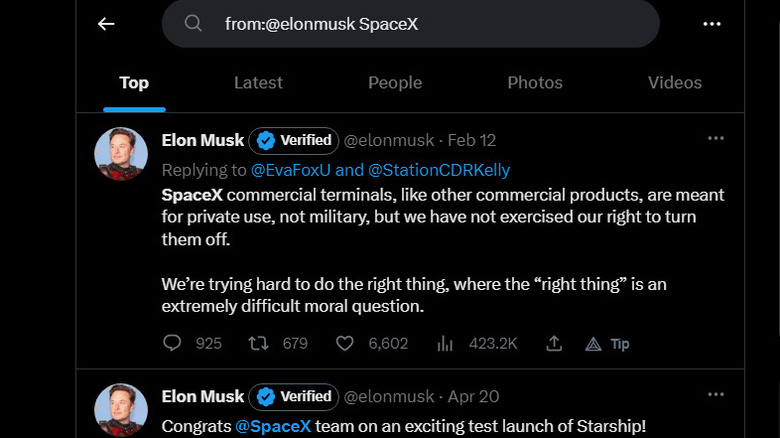Like the SpaceX commercial terminals tweet
Screen dimensions: 780x438
point(345,343)
